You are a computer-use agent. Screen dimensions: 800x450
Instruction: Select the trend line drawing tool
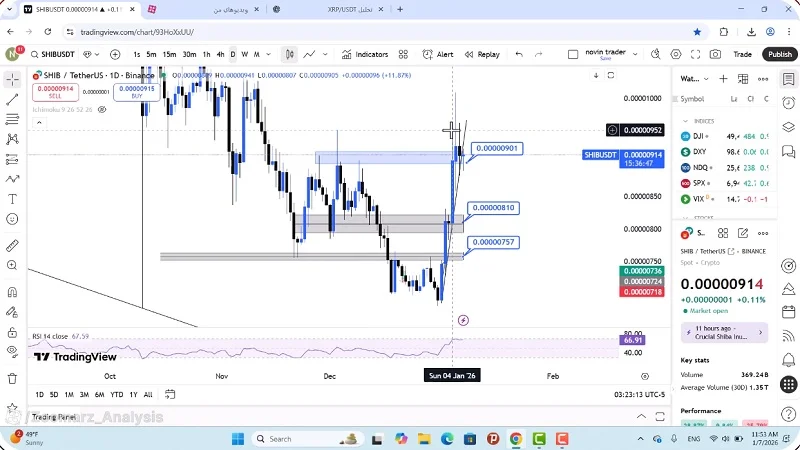[12, 100]
